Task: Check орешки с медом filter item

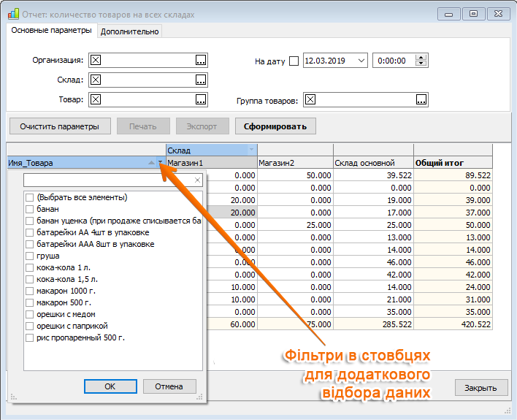Action: click(x=29, y=314)
